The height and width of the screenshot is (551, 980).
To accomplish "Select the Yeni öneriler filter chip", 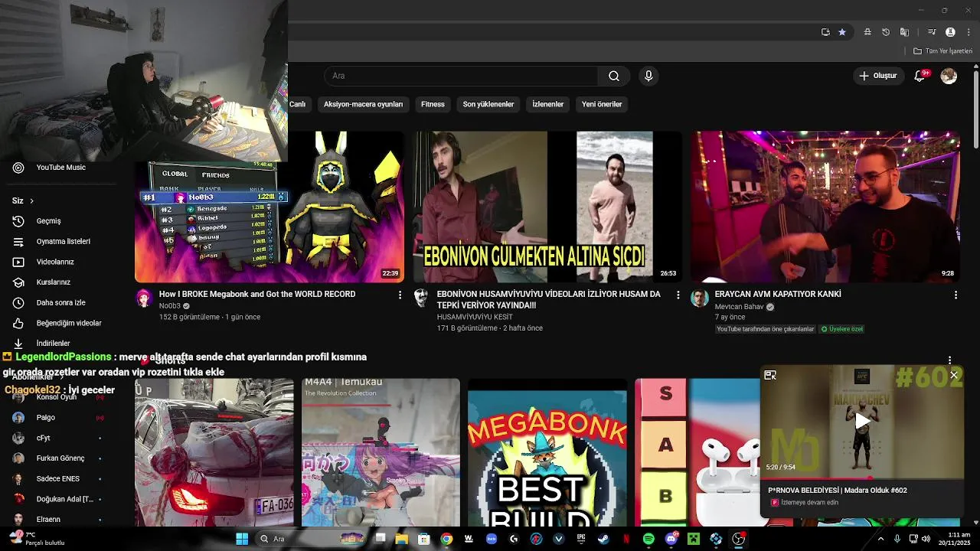I will click(x=602, y=104).
